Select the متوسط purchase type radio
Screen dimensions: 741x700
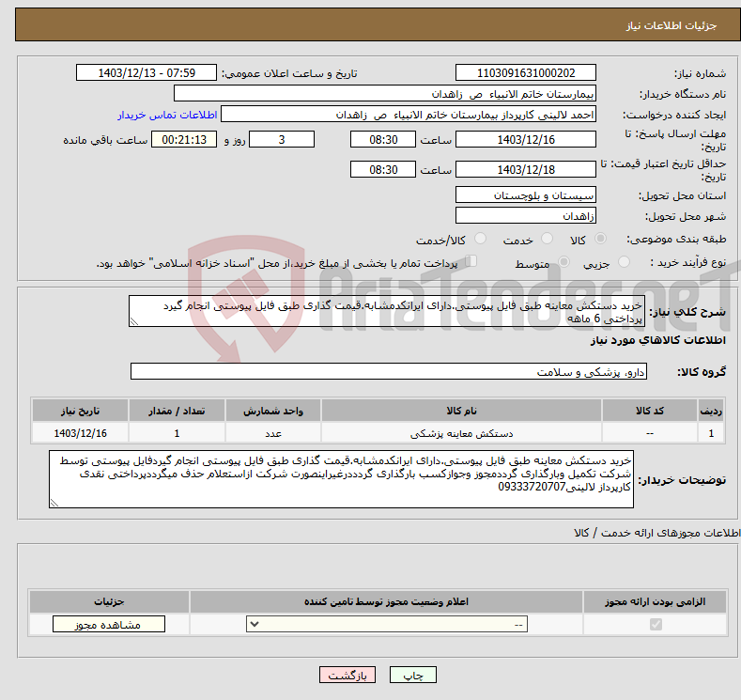pos(563,262)
